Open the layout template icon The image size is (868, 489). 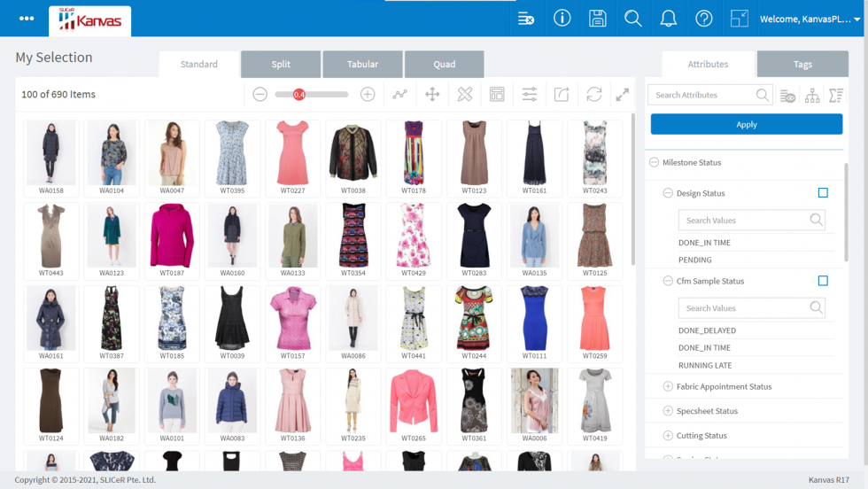497,94
